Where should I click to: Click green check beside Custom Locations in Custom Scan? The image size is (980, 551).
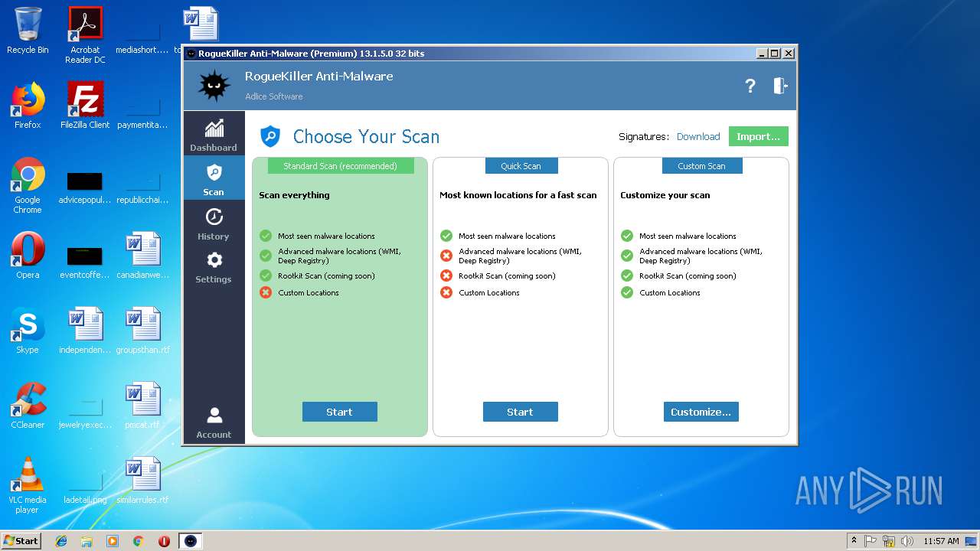coord(627,292)
